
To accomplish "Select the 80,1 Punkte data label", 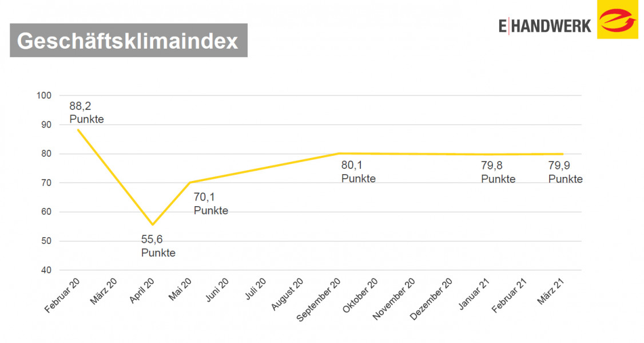I will [358, 172].
